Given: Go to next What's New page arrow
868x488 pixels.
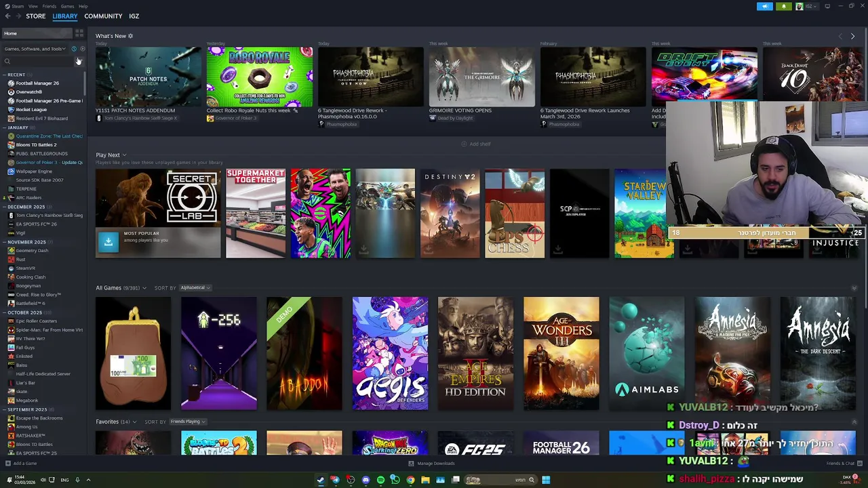Looking at the screenshot, I should coord(852,37).
